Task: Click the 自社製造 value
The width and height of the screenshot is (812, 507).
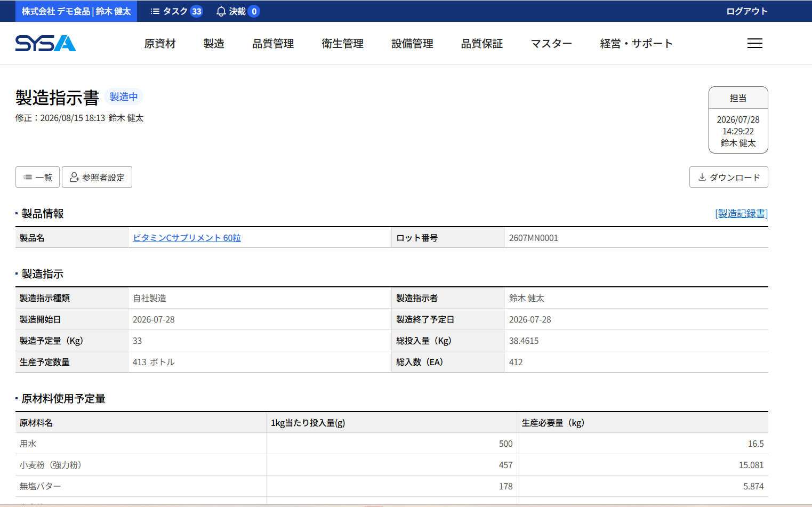Action: click(149, 298)
